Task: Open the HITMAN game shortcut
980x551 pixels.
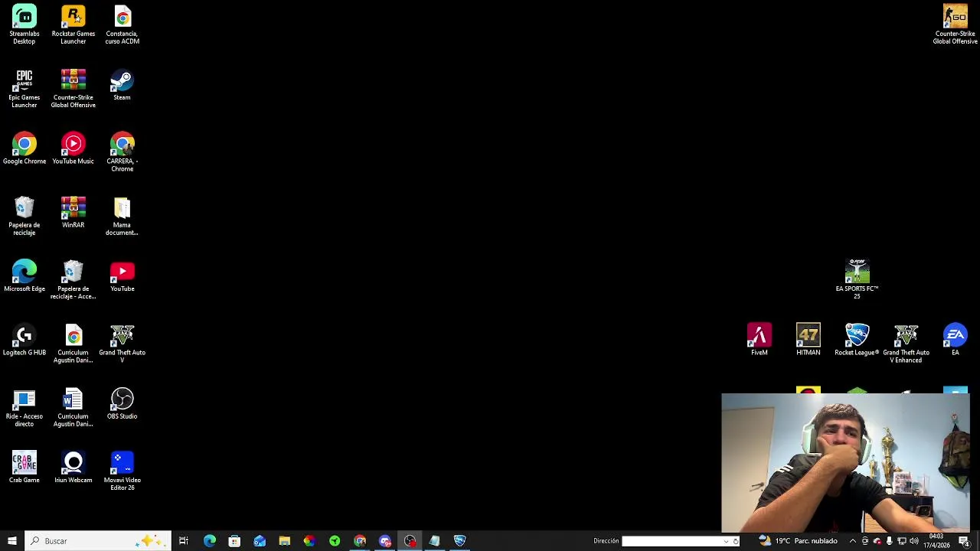Action: (x=808, y=340)
